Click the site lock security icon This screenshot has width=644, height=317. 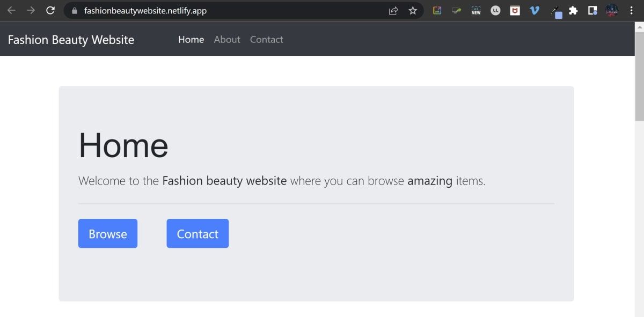tap(74, 10)
